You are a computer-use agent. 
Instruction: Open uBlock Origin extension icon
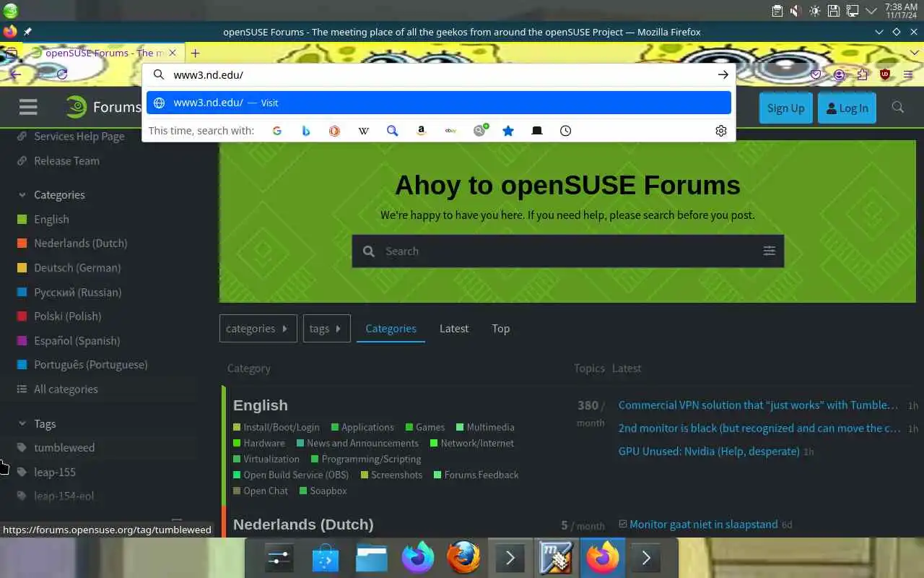(885, 74)
